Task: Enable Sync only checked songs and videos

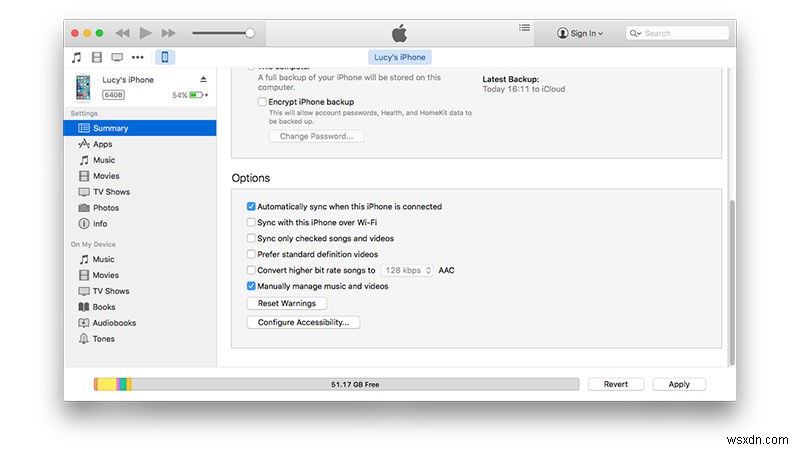Action: (x=251, y=238)
